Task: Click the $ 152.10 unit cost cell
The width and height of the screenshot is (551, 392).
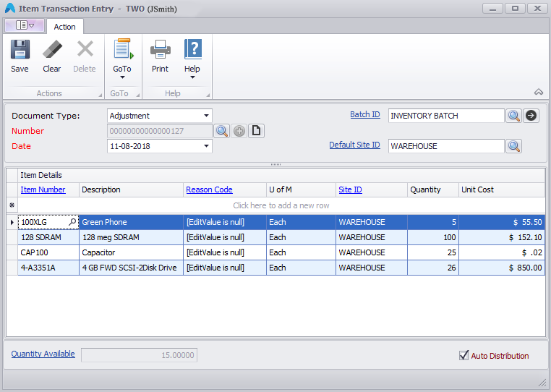Action: (502, 237)
